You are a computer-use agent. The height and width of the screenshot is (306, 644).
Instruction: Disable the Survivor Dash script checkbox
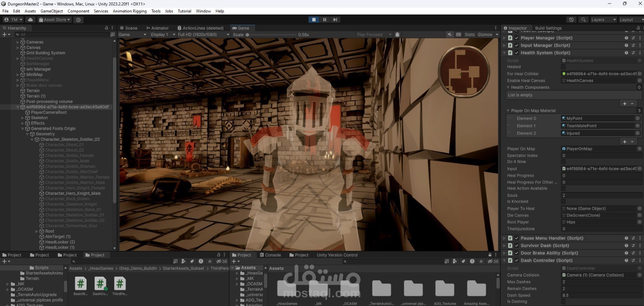coord(516,246)
